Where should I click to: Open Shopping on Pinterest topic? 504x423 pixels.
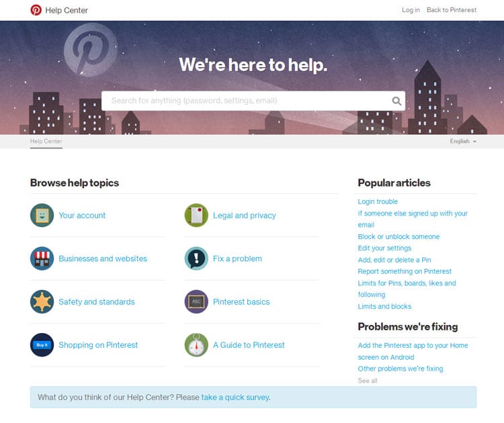coord(98,345)
